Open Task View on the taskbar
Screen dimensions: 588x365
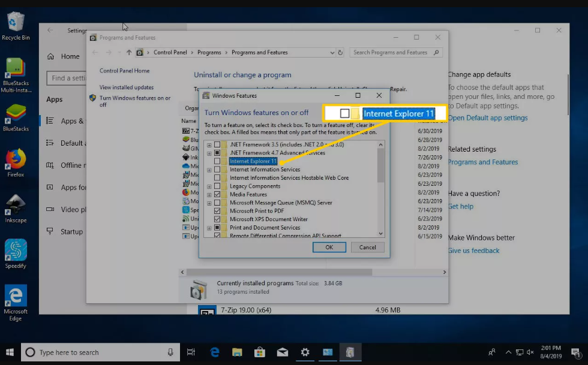191,352
